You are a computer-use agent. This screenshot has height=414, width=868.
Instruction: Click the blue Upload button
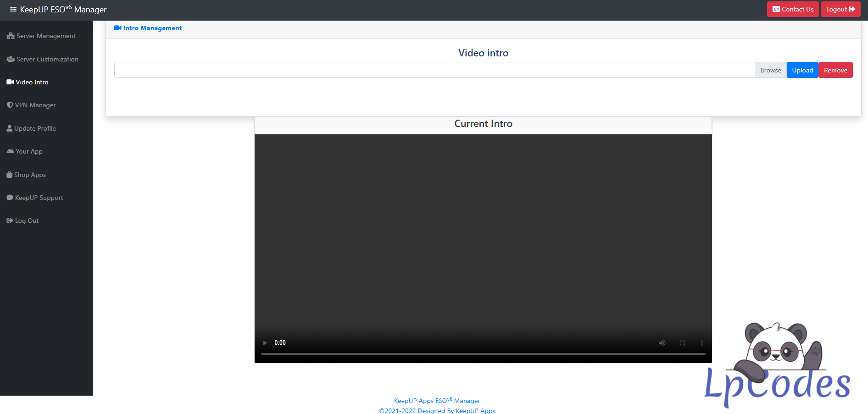tap(802, 70)
